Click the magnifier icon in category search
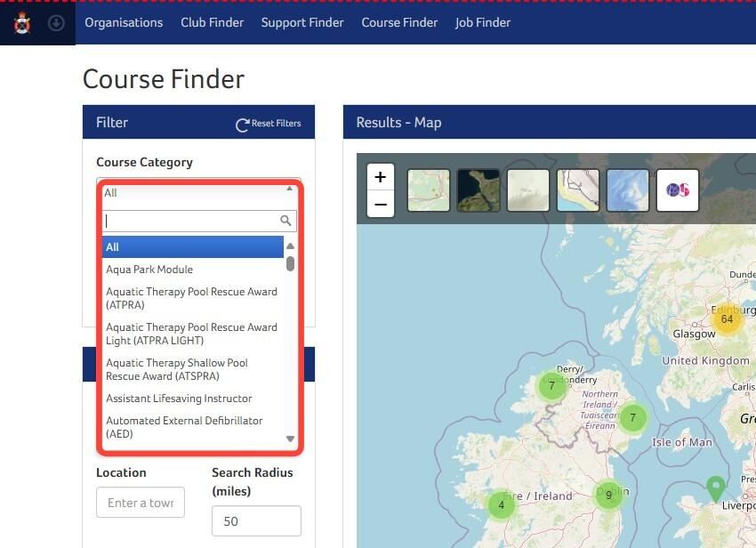 (x=286, y=221)
